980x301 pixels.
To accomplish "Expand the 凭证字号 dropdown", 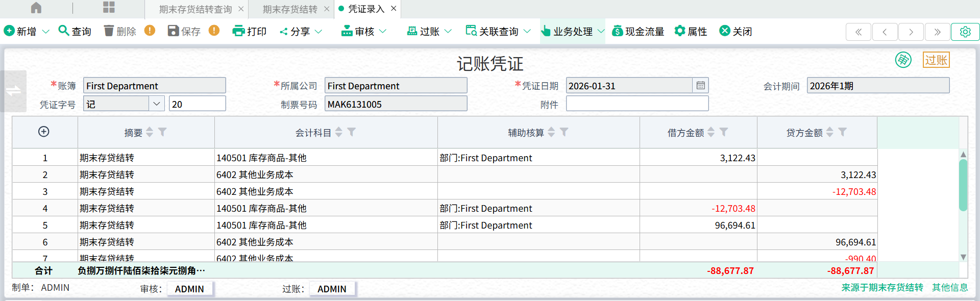I will [156, 104].
